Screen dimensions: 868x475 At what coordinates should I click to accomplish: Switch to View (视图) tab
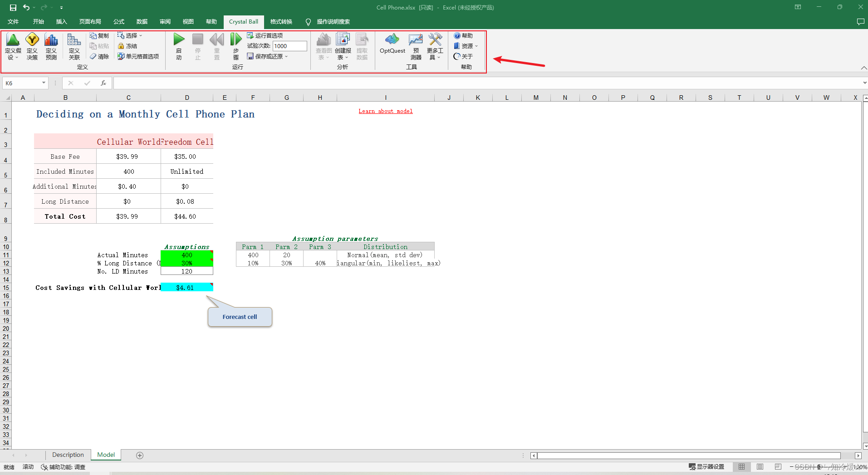pyautogui.click(x=188, y=21)
